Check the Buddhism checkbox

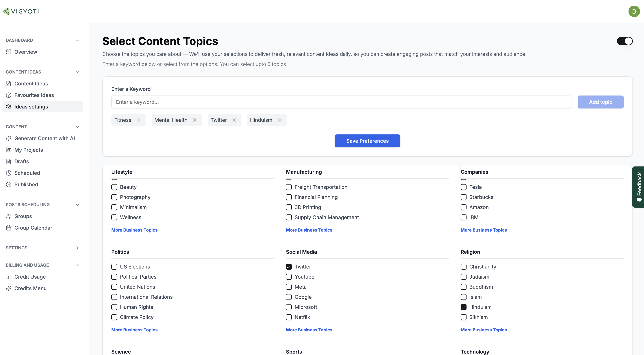click(x=463, y=287)
